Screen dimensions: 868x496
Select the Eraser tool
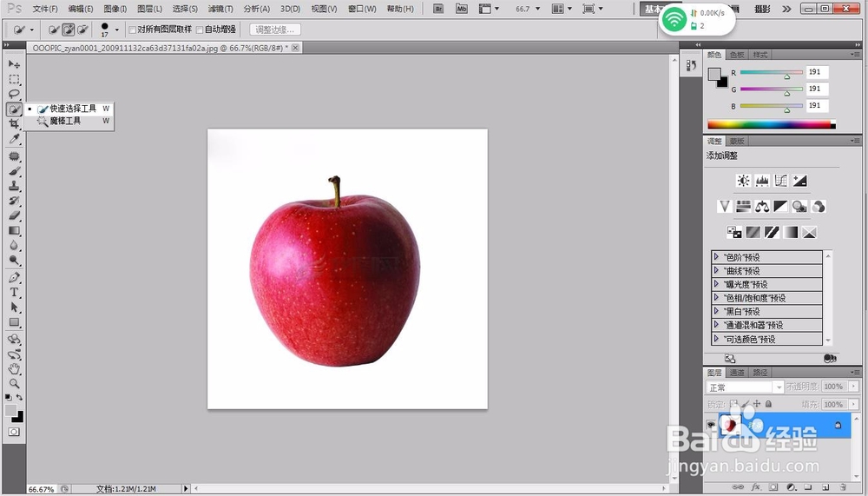[14, 215]
